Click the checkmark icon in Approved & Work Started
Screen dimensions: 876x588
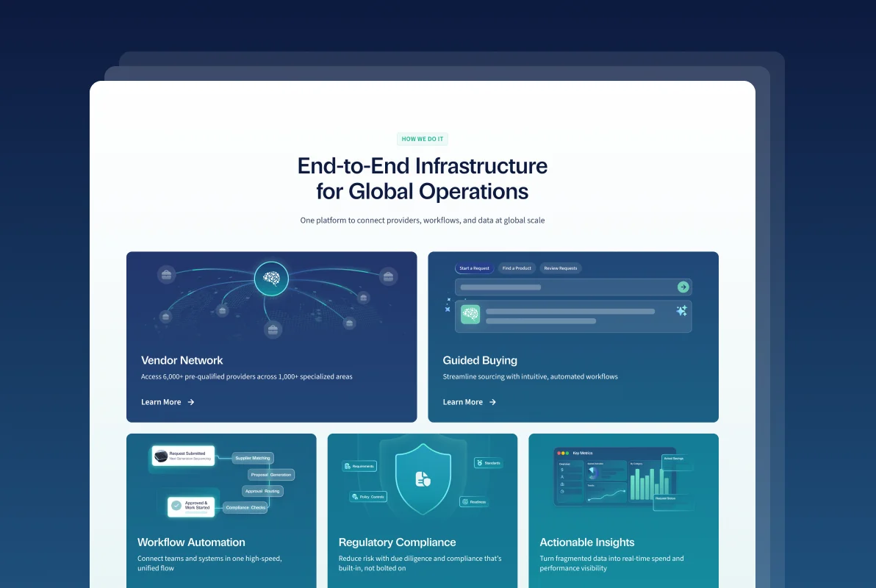(176, 505)
